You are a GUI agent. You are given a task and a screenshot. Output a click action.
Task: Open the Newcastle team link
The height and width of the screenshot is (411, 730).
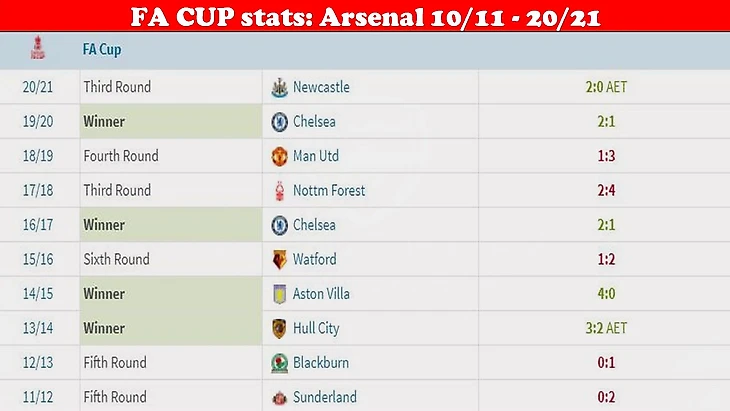pyautogui.click(x=321, y=87)
